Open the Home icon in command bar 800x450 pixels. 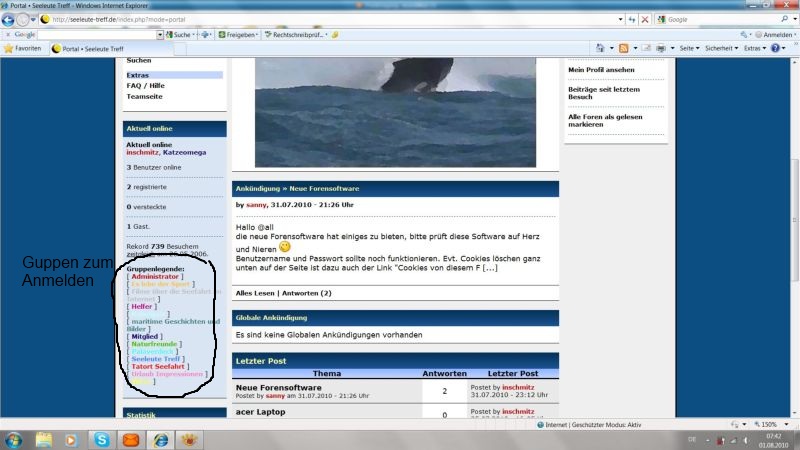click(600, 48)
